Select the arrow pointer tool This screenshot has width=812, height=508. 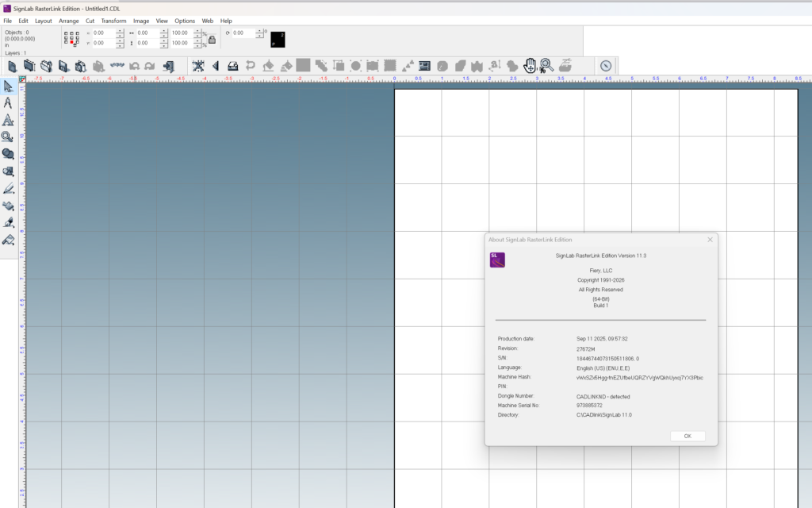(x=8, y=87)
